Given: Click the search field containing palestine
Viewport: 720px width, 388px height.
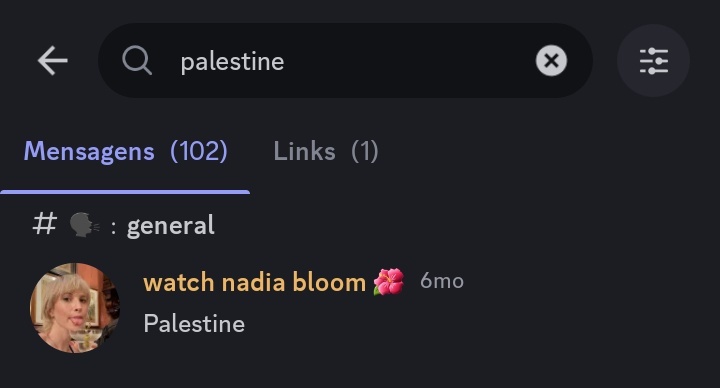Looking at the screenshot, I should [345, 61].
